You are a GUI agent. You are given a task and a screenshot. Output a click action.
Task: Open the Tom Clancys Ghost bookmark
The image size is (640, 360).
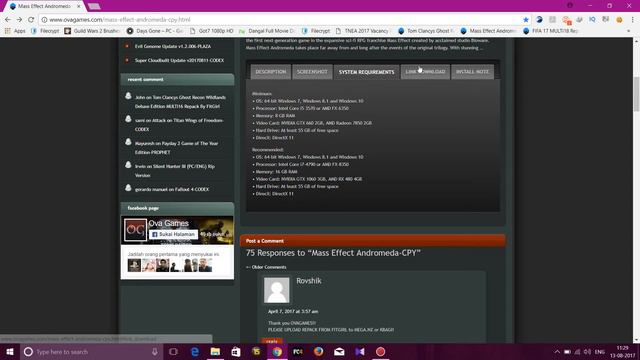[426, 31]
